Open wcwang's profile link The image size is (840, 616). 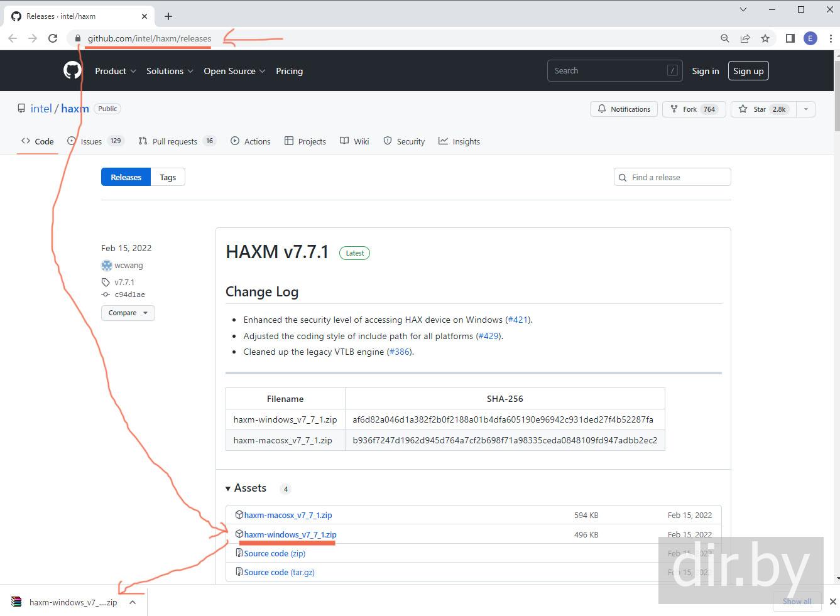128,266
